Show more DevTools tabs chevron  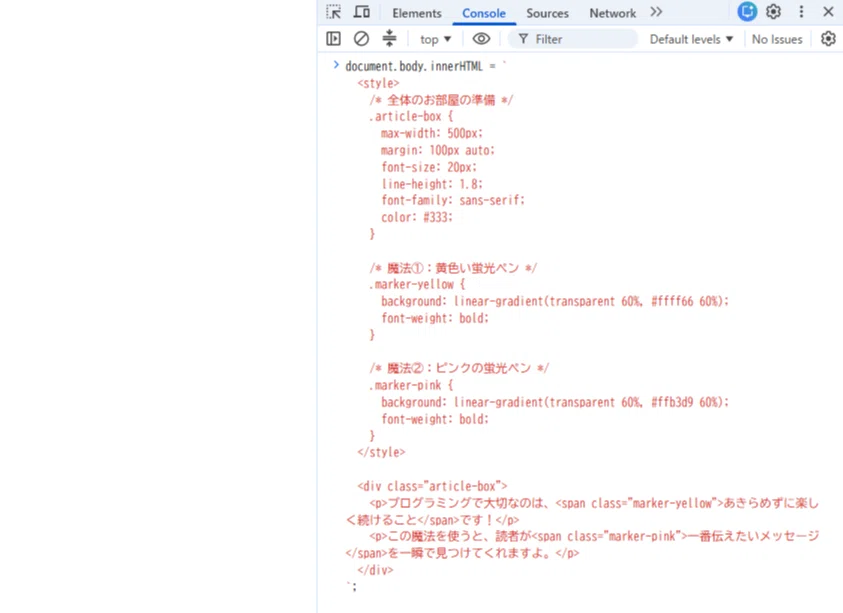(x=656, y=12)
